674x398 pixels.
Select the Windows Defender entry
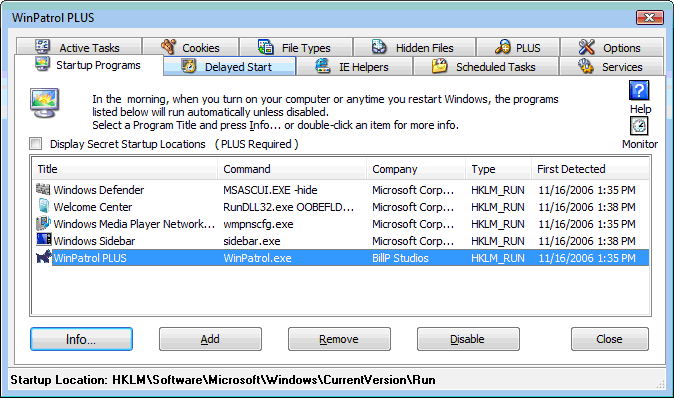(98, 190)
